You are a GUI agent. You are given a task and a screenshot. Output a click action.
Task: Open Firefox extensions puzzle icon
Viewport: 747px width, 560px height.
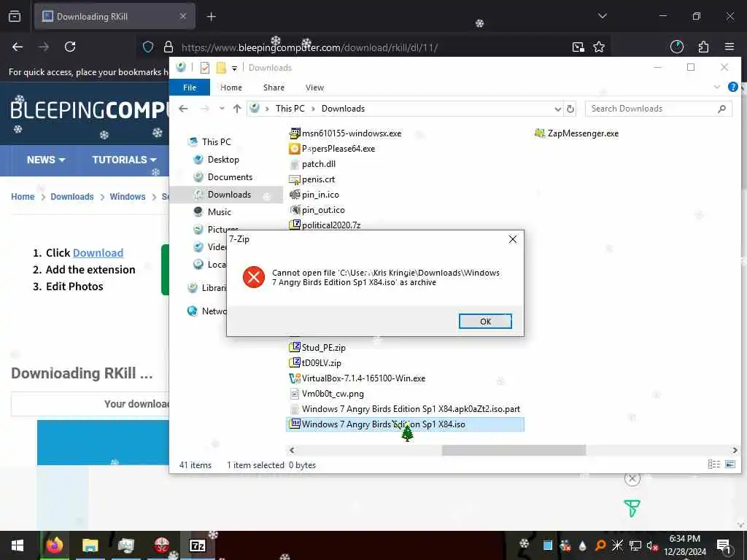[x=703, y=47]
